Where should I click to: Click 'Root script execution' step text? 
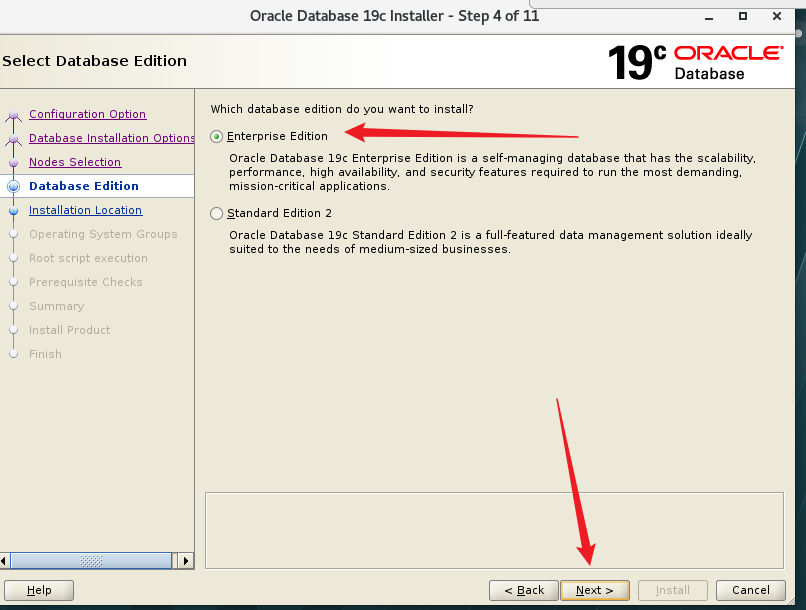(x=88, y=258)
